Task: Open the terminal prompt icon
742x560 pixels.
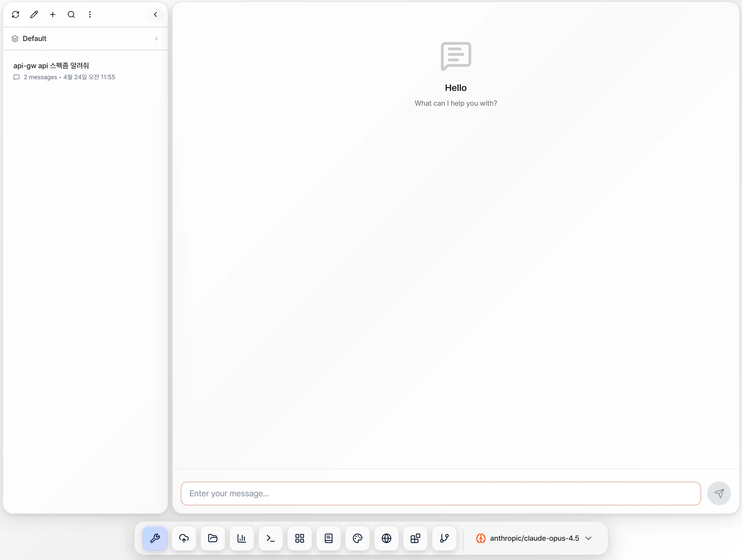Action: click(x=271, y=538)
